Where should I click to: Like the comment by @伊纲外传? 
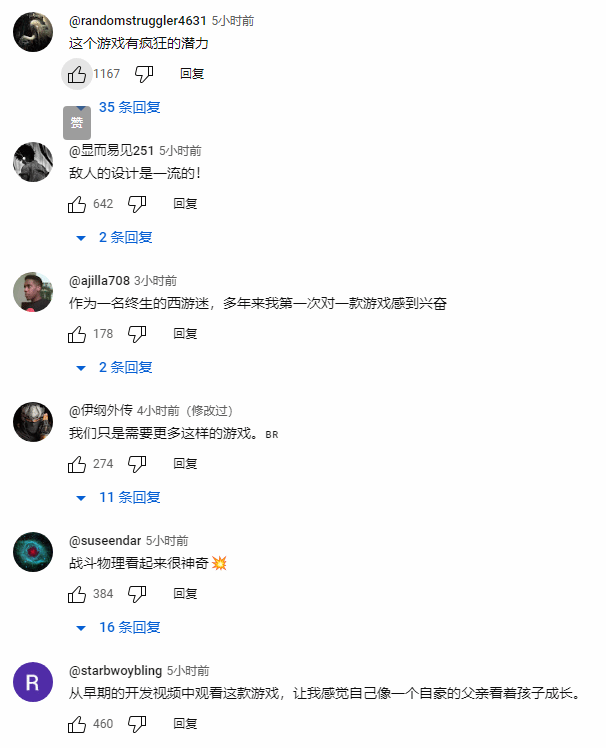[77, 464]
